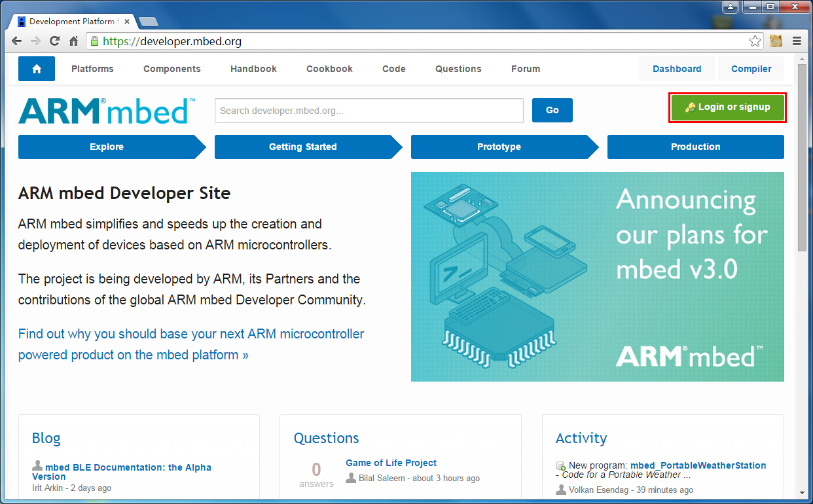Click the extension icon beside the bookmark star

tap(776, 41)
